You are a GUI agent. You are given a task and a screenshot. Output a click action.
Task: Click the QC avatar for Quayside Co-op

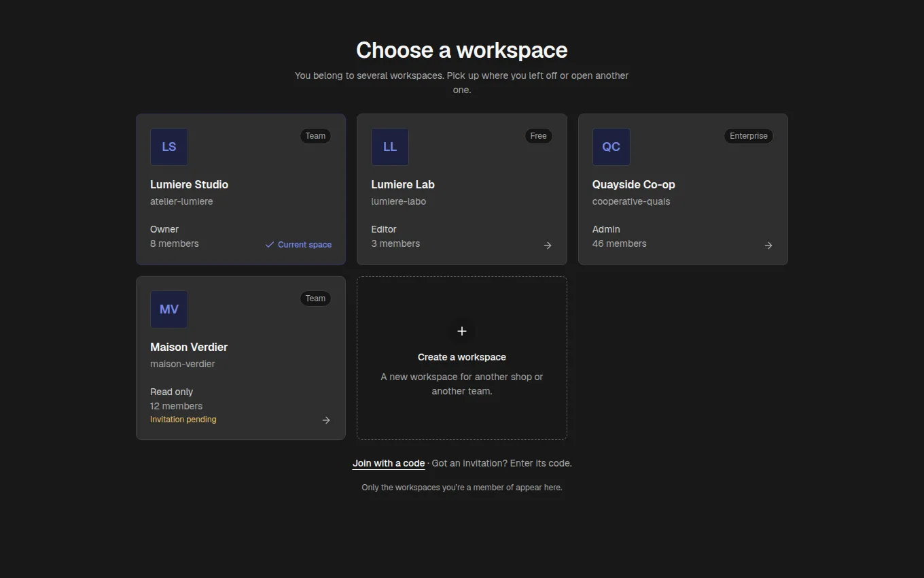coord(611,147)
